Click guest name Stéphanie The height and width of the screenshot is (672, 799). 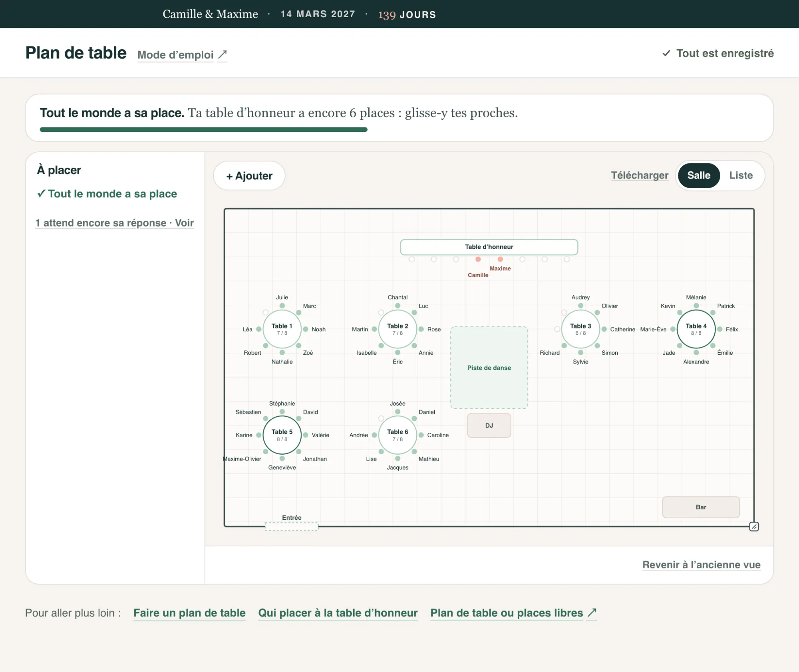point(282,404)
